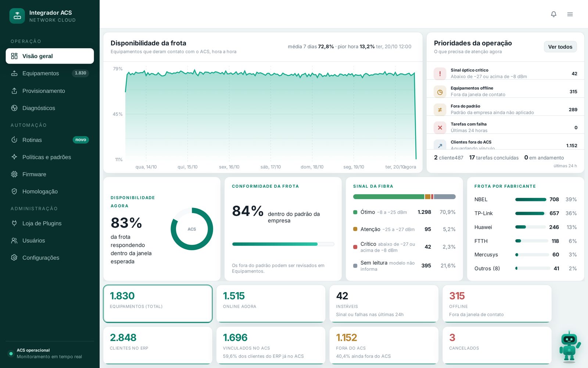Click the Integrador ACS logo icon

point(17,16)
